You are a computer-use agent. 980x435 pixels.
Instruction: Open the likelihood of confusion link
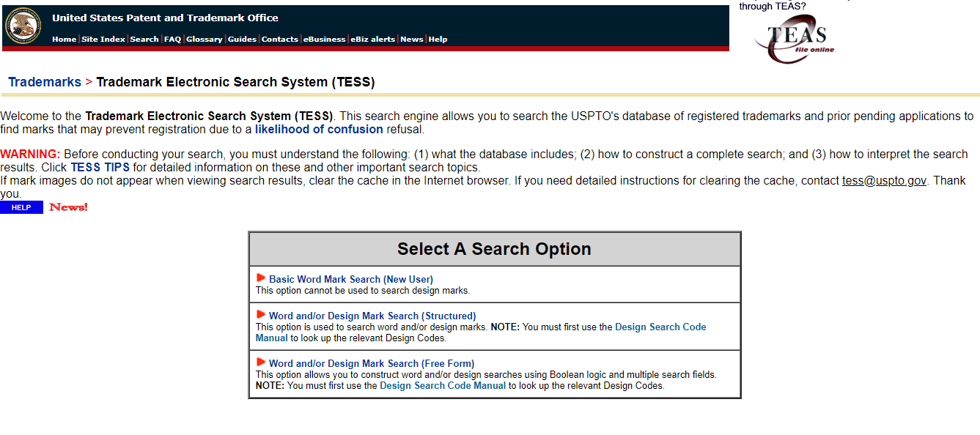[319, 130]
